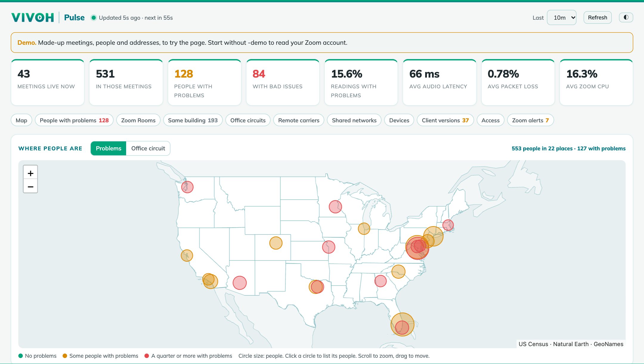
Task: Click the red circle near Atlanta
Action: 380,281
